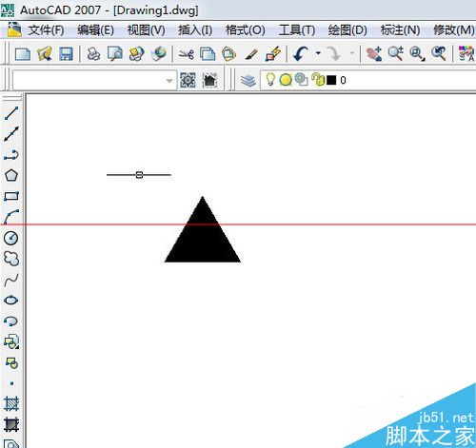The width and height of the screenshot is (476, 448).
Task: Click the Workspace Settings gear icon
Action: coord(188,80)
